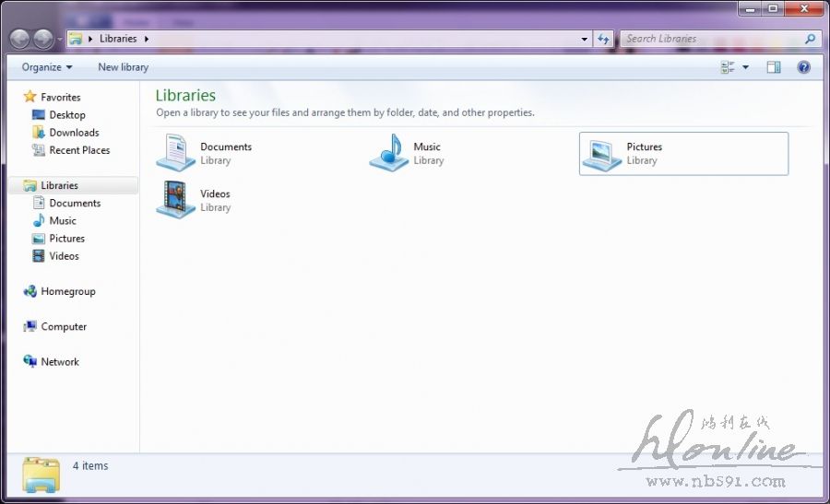The height and width of the screenshot is (504, 830).
Task: Click the Back navigation arrow
Action: [x=19, y=39]
